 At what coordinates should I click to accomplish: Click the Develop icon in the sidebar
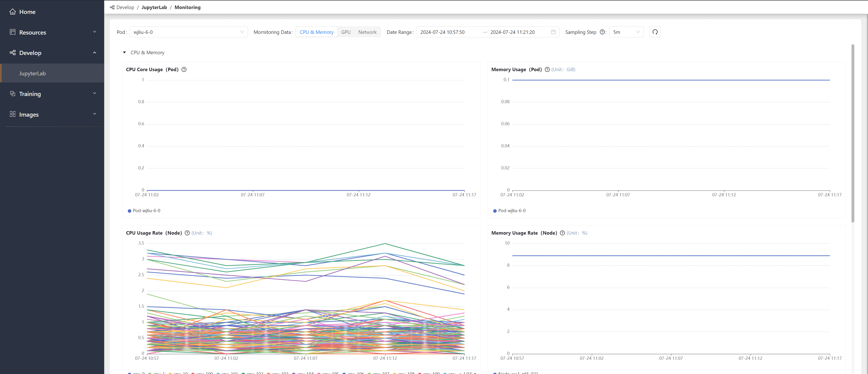(13, 52)
